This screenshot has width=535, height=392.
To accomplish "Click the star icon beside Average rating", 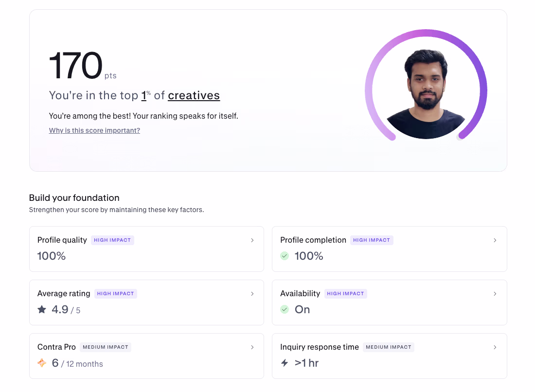I will 42,309.
